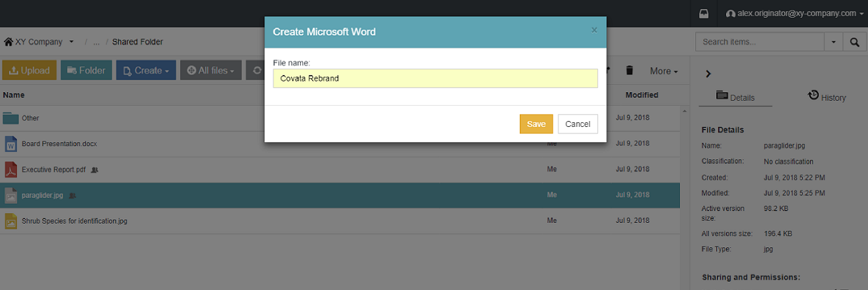Open the alex.originator account menu
The image size is (868, 290).
[x=794, y=13]
